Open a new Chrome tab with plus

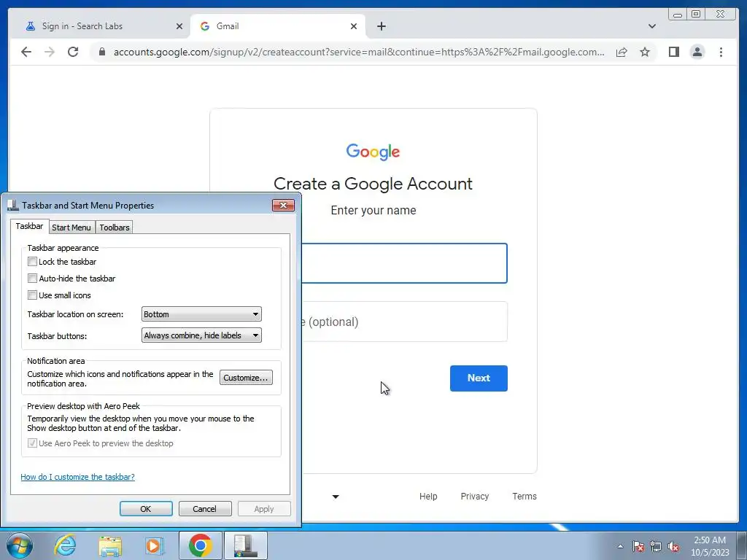[381, 26]
